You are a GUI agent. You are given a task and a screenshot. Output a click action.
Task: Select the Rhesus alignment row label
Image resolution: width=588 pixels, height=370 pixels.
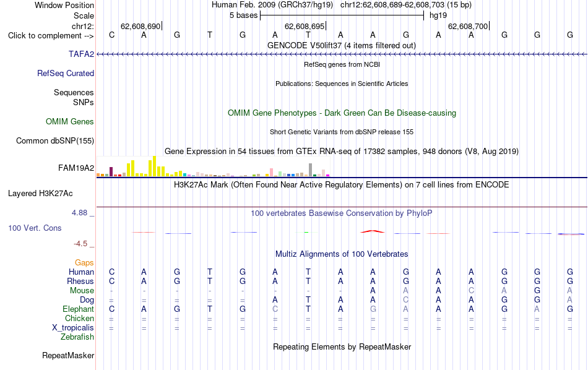80,281
